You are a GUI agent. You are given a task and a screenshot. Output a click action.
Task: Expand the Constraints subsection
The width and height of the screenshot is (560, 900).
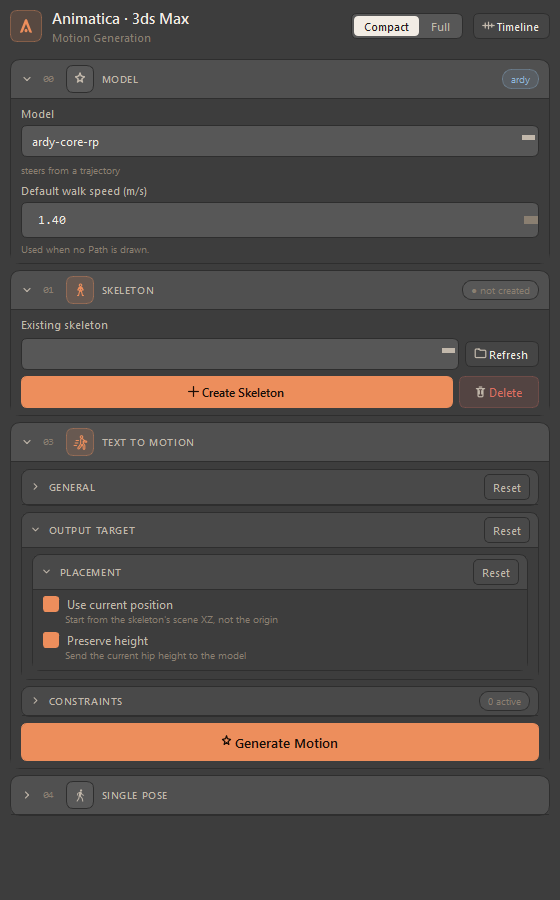pos(36,701)
